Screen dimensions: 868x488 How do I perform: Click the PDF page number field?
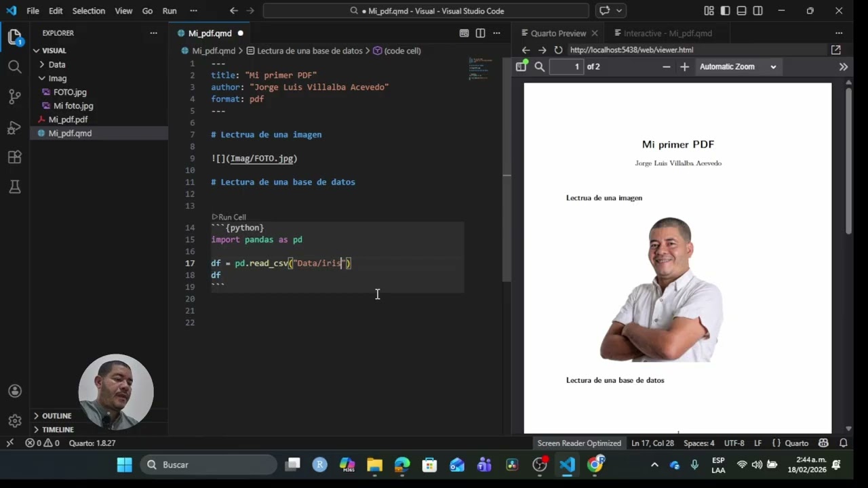pyautogui.click(x=566, y=66)
